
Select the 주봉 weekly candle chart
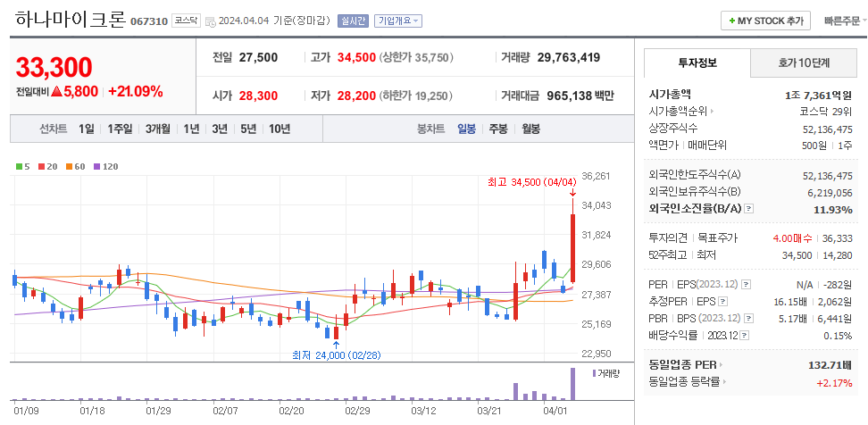[x=498, y=129]
